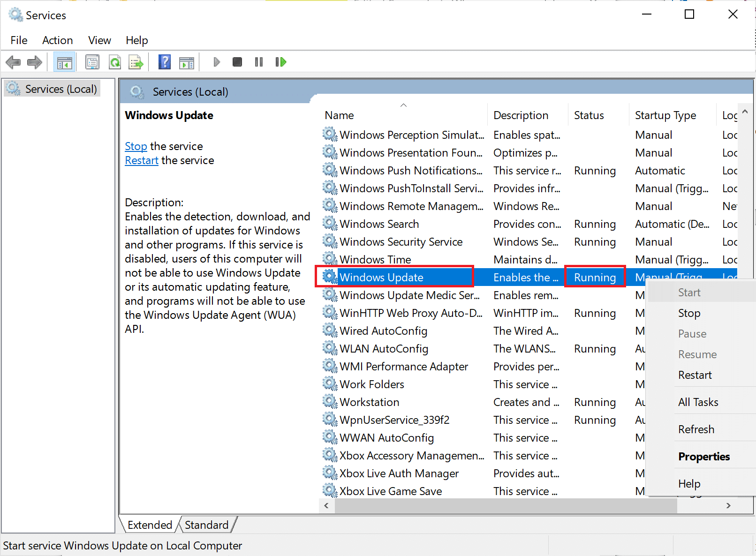
Task: Select the Refresh icon in the toolbar
Action: 115,61
